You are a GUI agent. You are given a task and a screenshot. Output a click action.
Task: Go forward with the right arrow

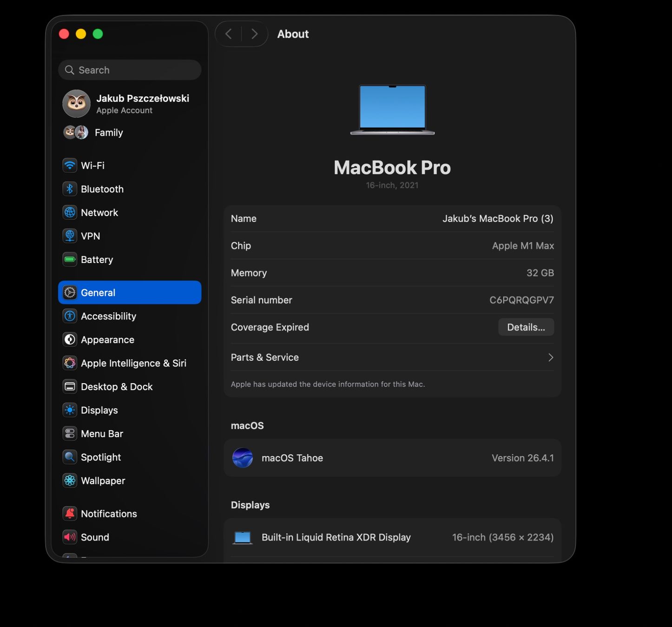pyautogui.click(x=254, y=34)
